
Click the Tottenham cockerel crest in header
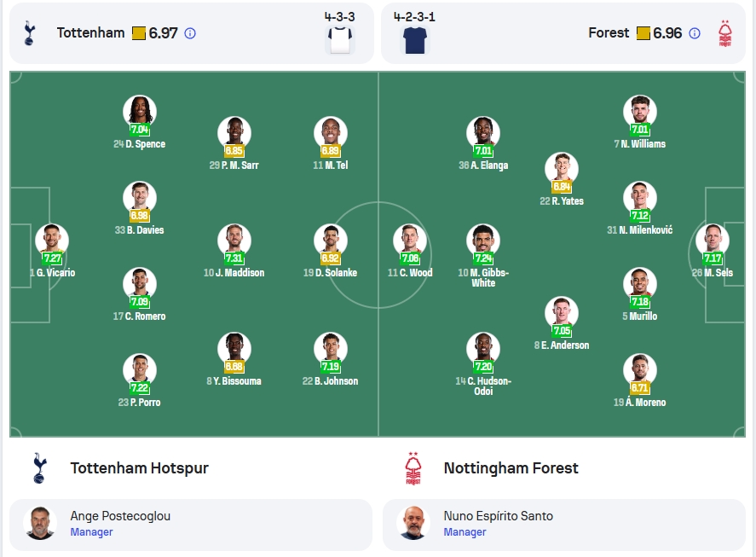(x=30, y=32)
